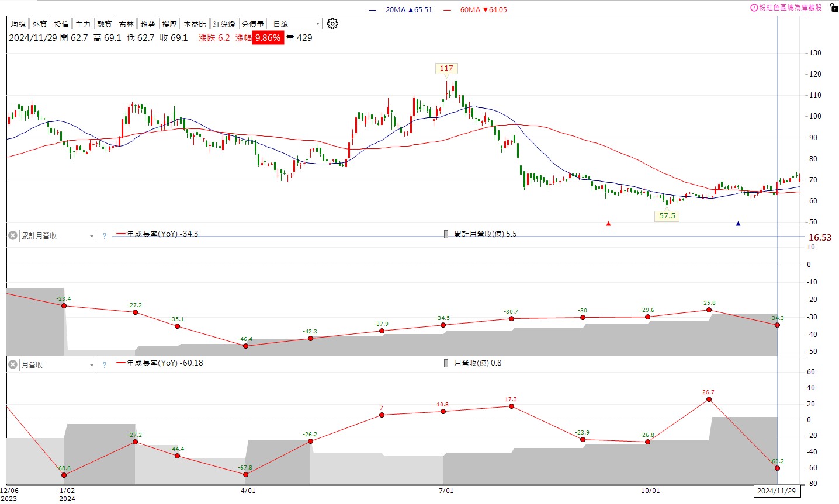Select the 紅綠燈 tab
839x504 pixels.
click(224, 24)
